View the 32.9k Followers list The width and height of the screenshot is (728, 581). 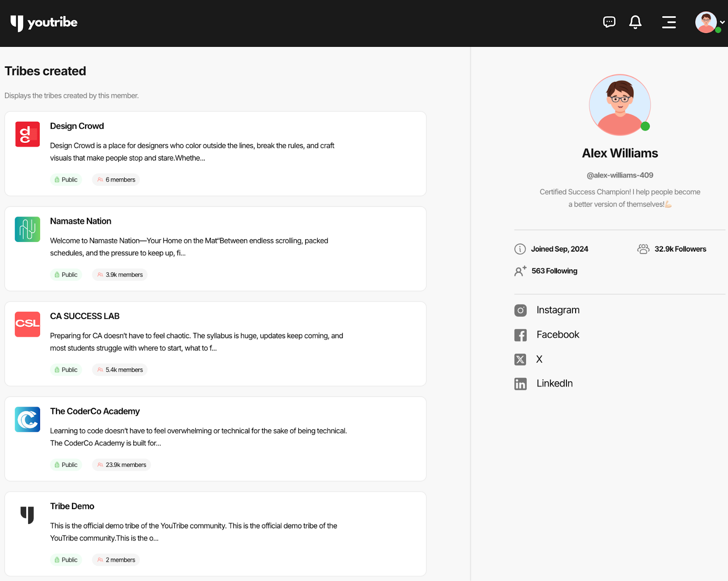pos(680,249)
